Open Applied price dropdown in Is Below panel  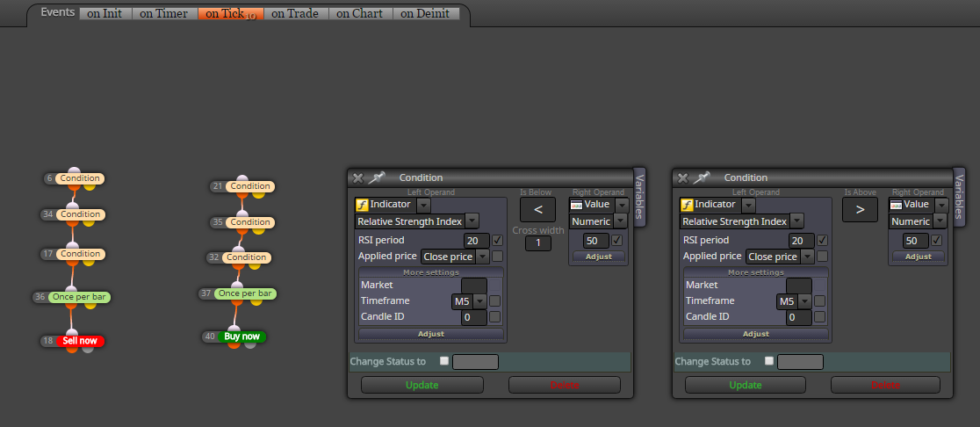click(482, 257)
